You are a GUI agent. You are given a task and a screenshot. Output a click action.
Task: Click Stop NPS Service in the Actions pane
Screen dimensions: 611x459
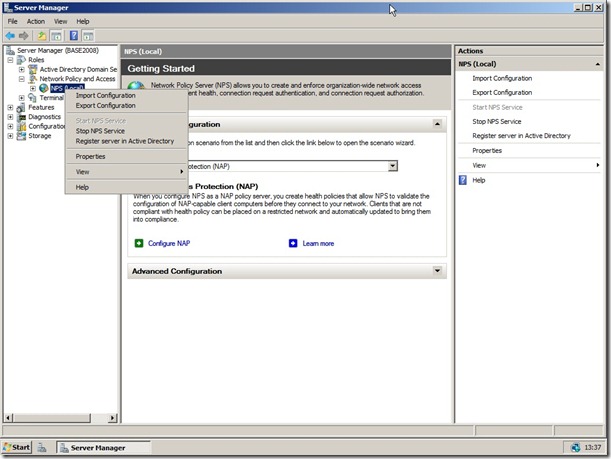[496, 122]
